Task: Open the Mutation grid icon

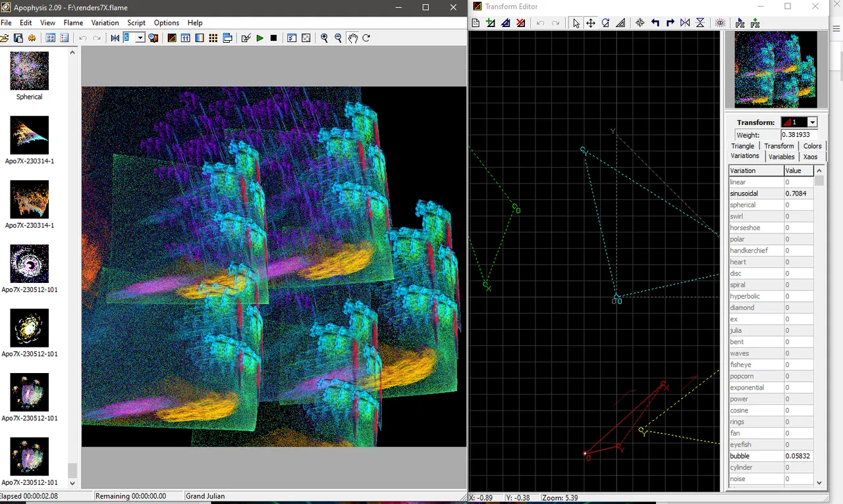Action: (213, 38)
